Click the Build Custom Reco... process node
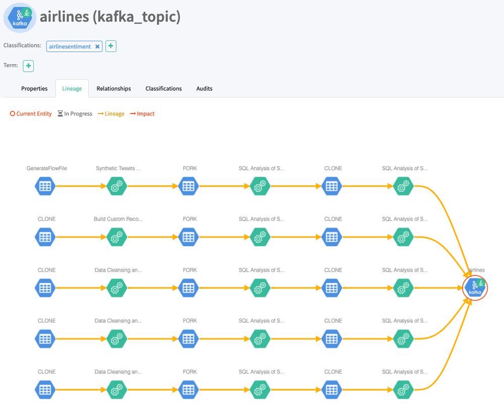The image size is (504, 420). pos(117,237)
